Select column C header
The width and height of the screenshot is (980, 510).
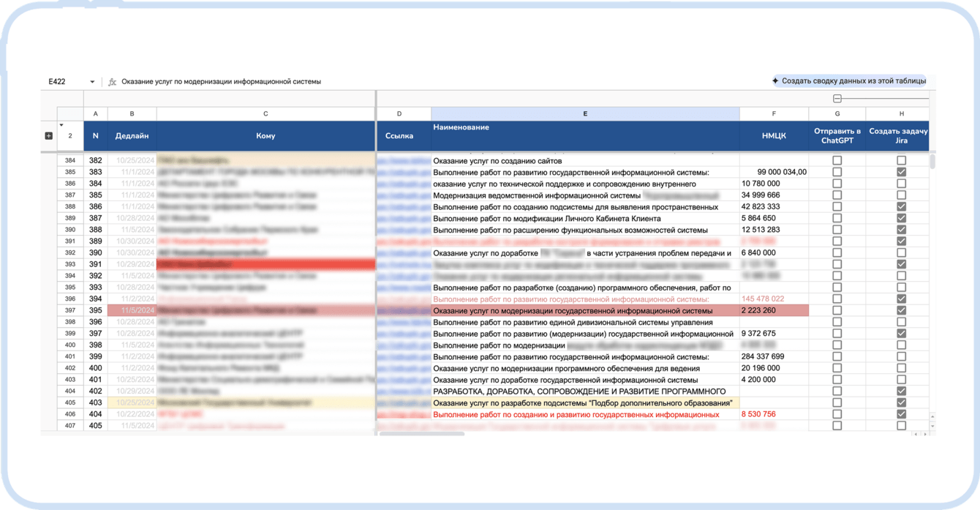tap(265, 114)
